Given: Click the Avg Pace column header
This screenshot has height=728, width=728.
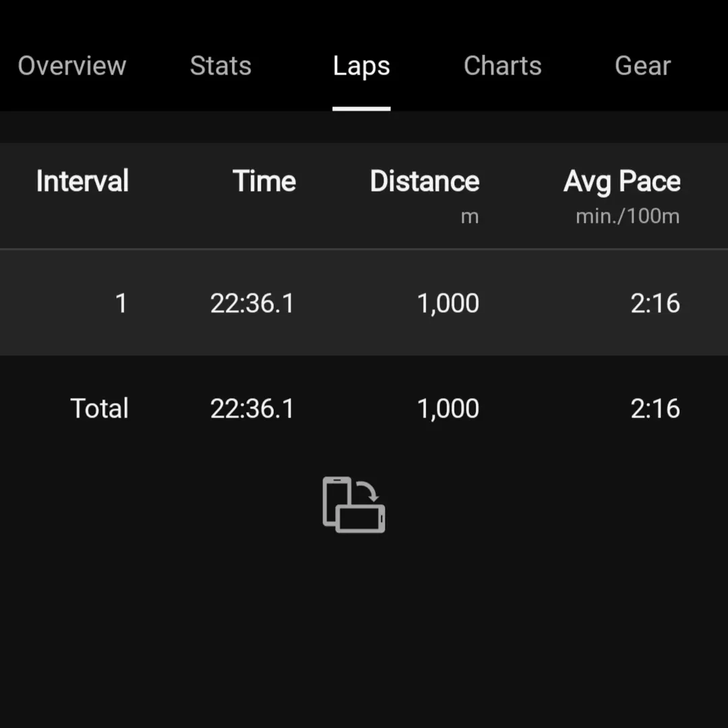Looking at the screenshot, I should [621, 181].
